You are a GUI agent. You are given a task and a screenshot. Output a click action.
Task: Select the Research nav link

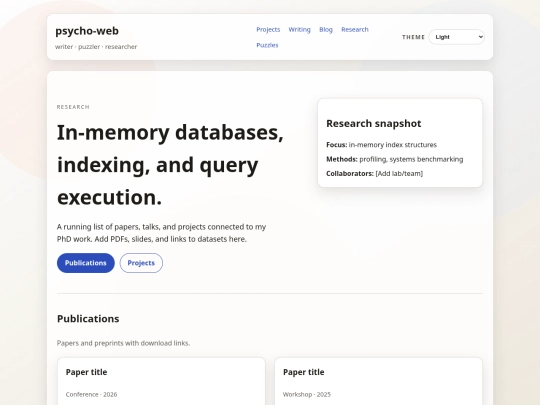(355, 30)
